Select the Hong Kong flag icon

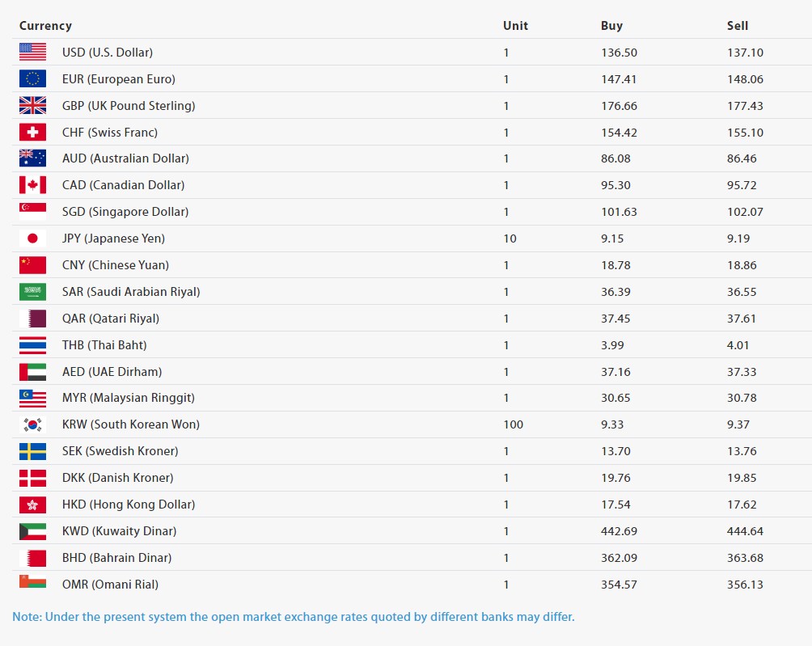(32, 505)
